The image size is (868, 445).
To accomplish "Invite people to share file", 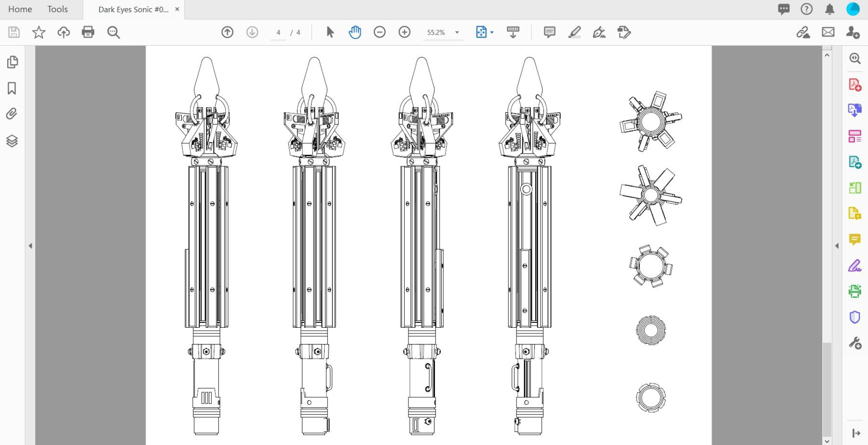I will click(853, 32).
